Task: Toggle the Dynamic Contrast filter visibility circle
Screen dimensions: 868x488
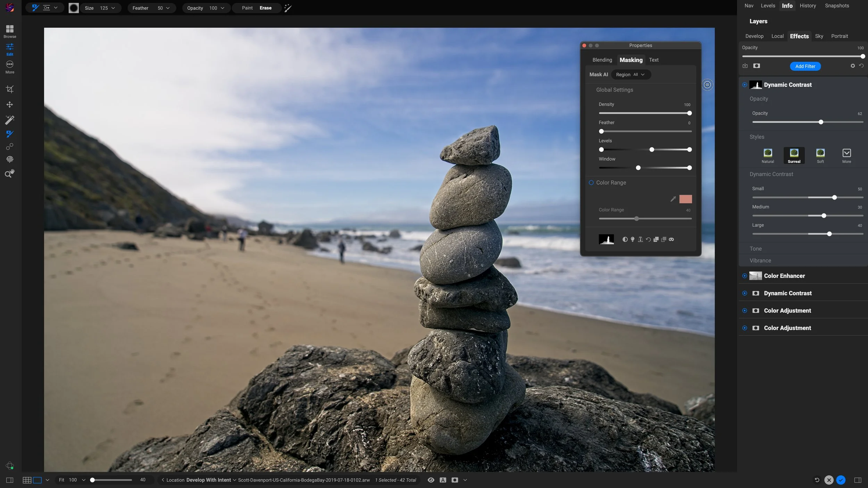Action: point(745,84)
